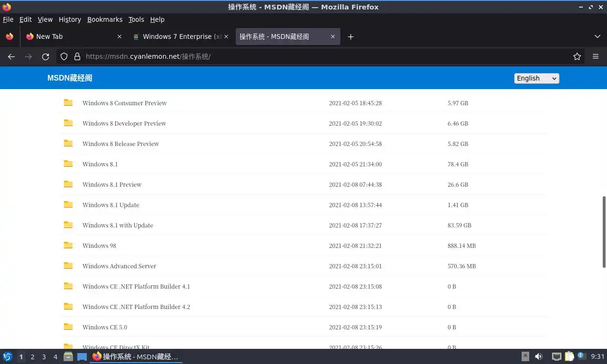Click folder icon for Windows 8 Consumer Preview
Viewport: 607px width, 364px height.
tap(68, 102)
